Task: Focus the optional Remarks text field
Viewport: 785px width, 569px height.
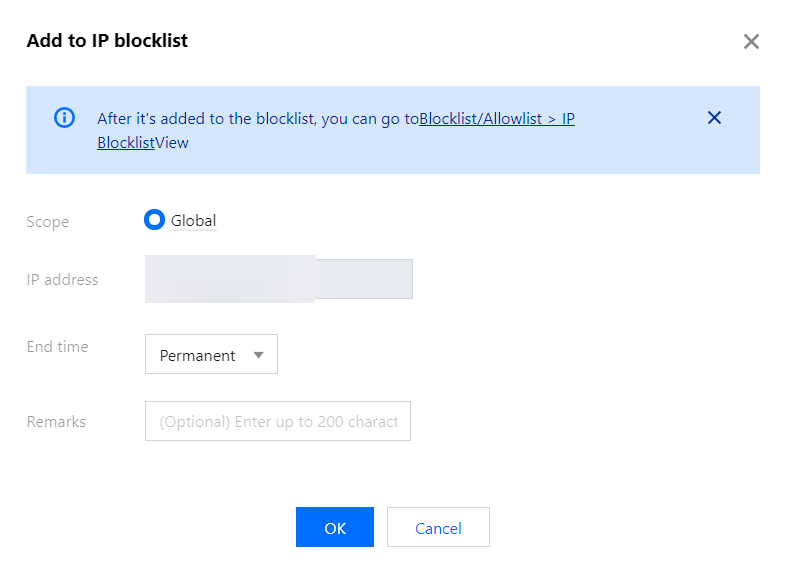Action: click(277, 422)
